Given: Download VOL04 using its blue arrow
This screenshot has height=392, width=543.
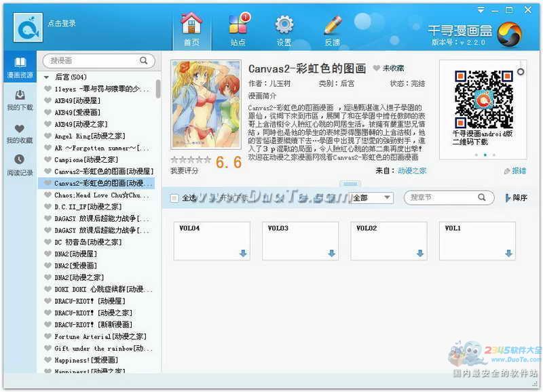Looking at the screenshot, I should click(243, 253).
